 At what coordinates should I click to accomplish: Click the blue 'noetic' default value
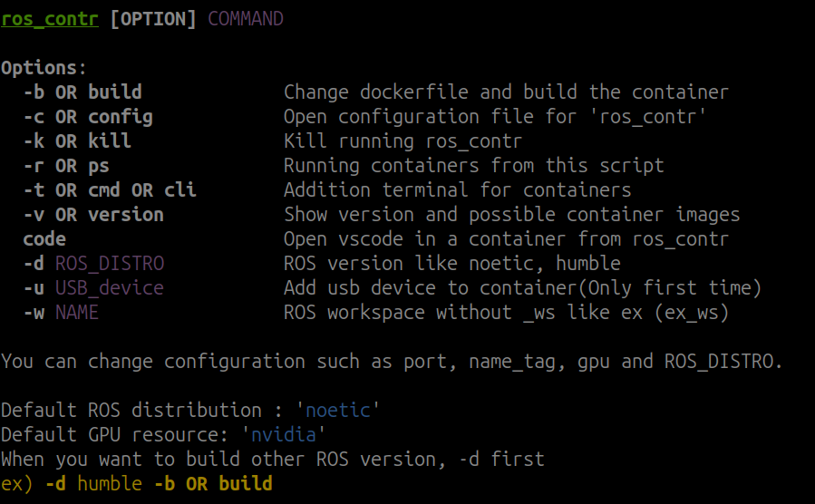coord(338,411)
